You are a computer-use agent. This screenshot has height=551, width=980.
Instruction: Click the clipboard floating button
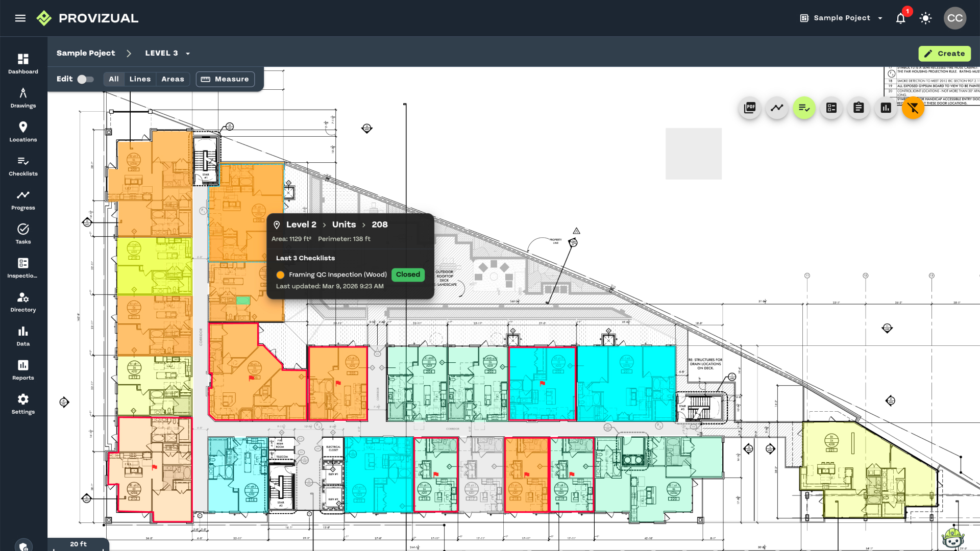click(x=859, y=108)
